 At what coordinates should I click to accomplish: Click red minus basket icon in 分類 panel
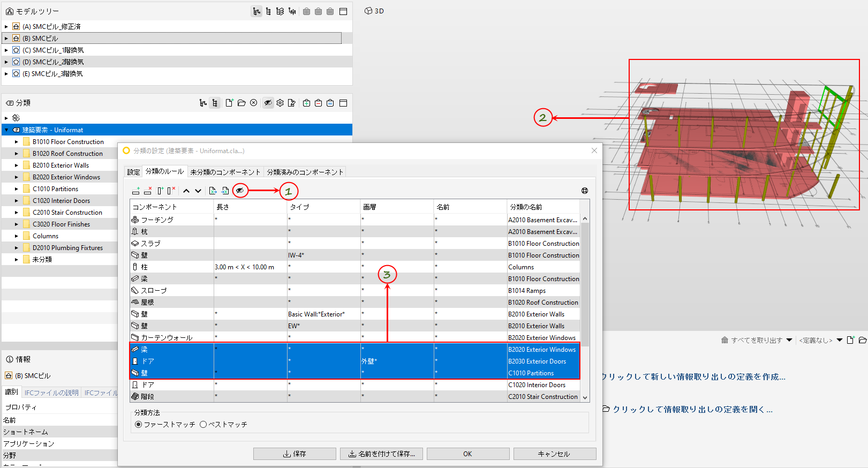point(318,103)
